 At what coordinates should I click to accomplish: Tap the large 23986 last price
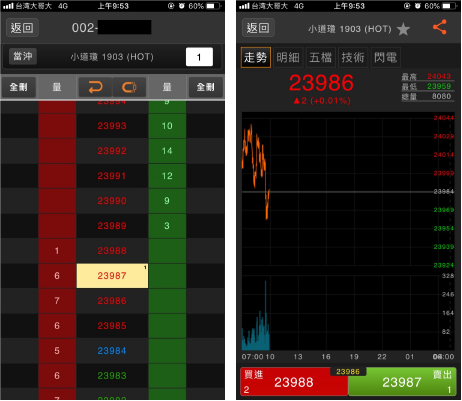pyautogui.click(x=321, y=83)
